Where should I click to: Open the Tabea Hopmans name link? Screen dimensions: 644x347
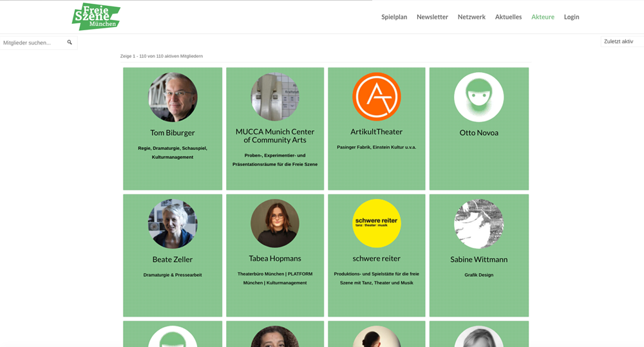(x=275, y=258)
